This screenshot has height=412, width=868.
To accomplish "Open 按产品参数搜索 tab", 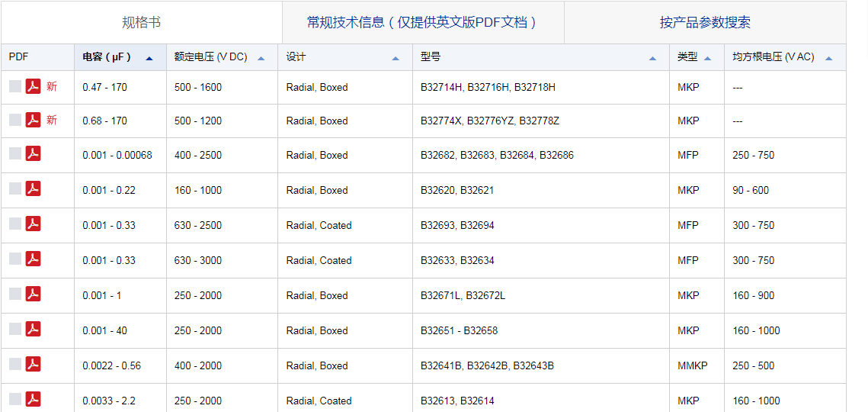I will (705, 23).
